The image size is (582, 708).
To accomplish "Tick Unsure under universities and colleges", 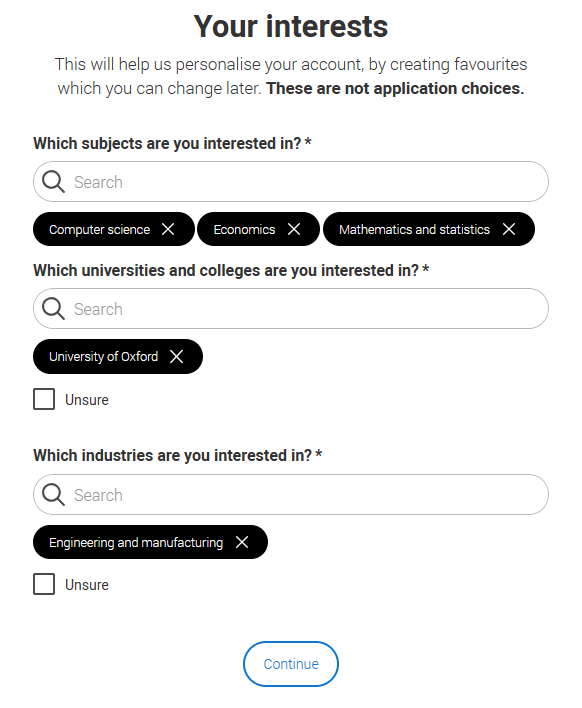I will tap(44, 399).
